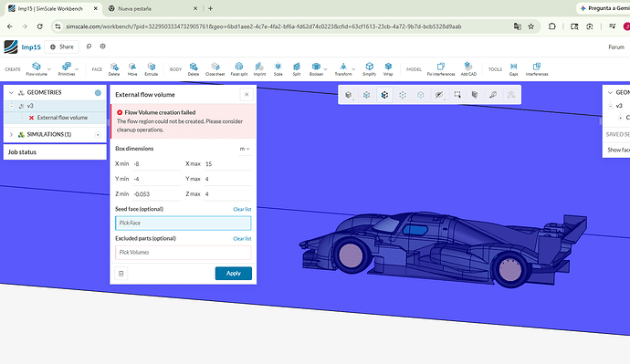Expand the Boolean dropdown arrow
The height and width of the screenshot is (364, 630).
tap(325, 69)
